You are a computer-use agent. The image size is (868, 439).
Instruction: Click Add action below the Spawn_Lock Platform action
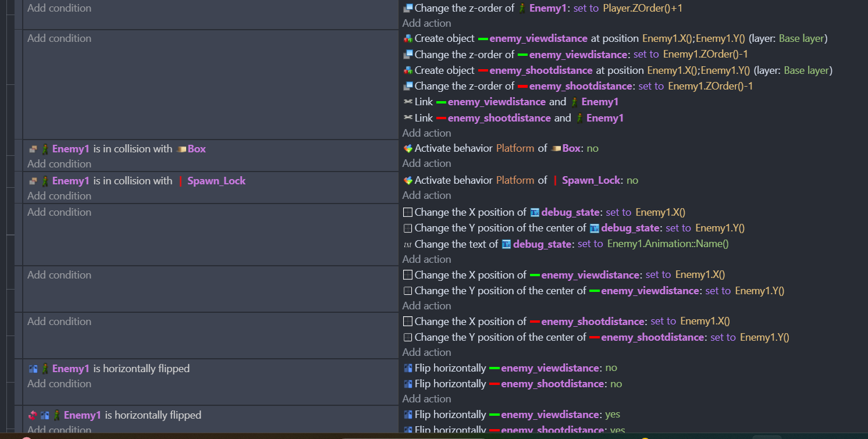click(x=426, y=195)
